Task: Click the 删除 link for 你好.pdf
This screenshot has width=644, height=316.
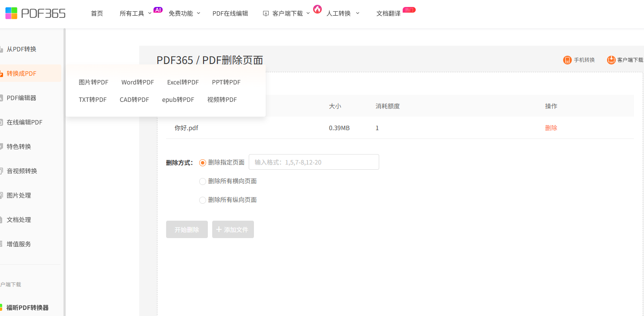Action: (x=551, y=128)
